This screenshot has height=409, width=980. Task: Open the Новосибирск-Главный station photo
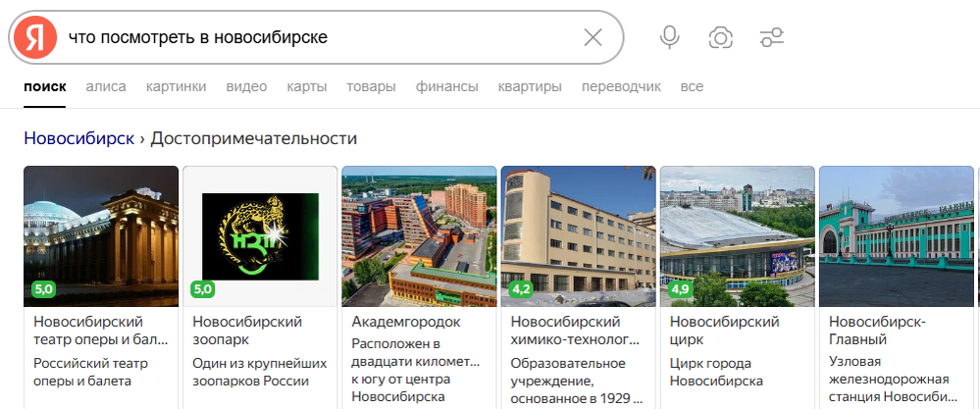click(x=897, y=236)
